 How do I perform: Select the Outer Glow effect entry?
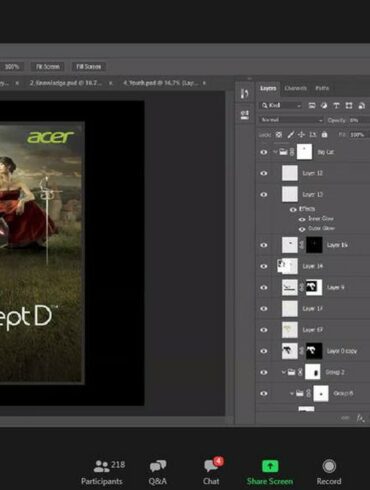click(321, 229)
